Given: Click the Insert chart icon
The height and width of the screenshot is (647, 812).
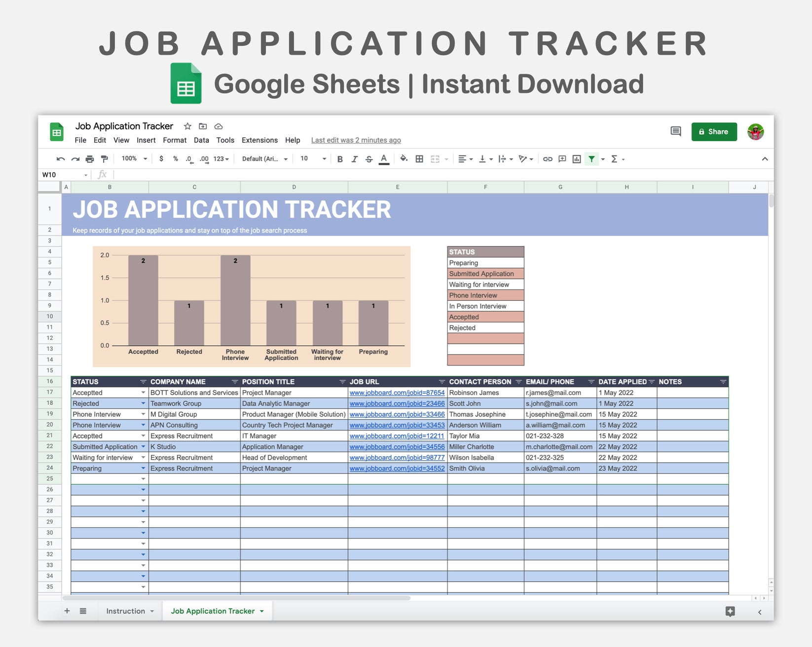Looking at the screenshot, I should [x=576, y=159].
